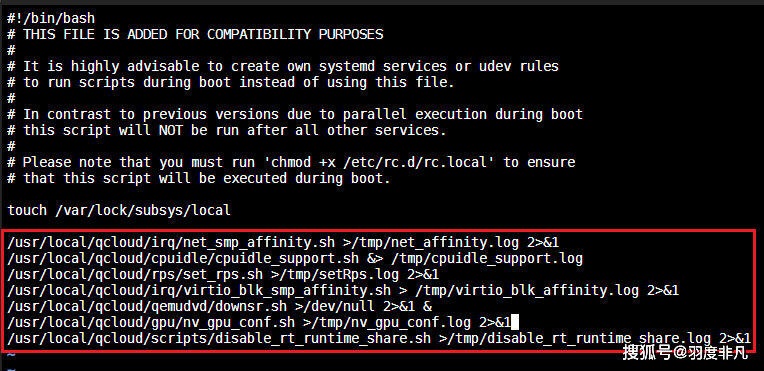Click the virtio_blk_smp_affinity.sh script path

click(x=199, y=291)
